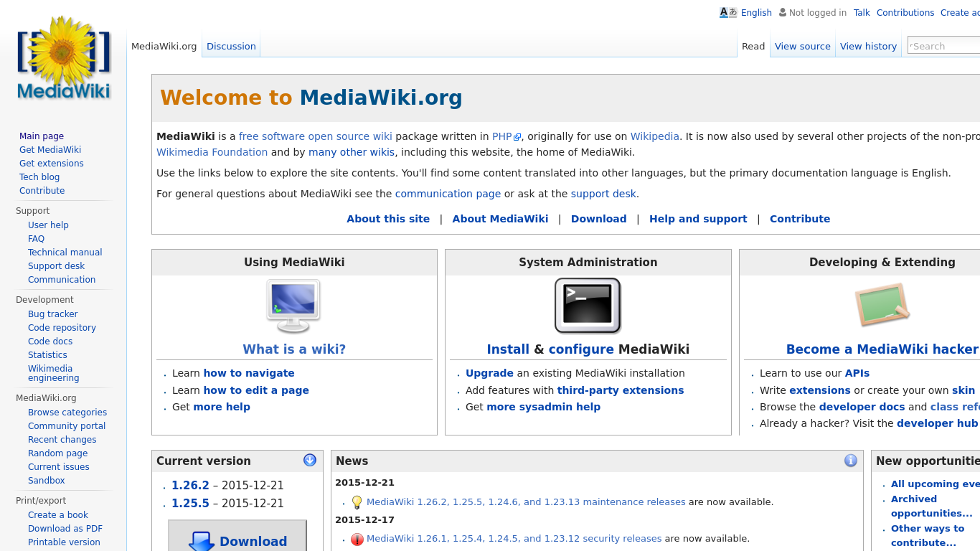This screenshot has height=551, width=980.
Task: Click the terminal icon under System Administration
Action: click(588, 306)
